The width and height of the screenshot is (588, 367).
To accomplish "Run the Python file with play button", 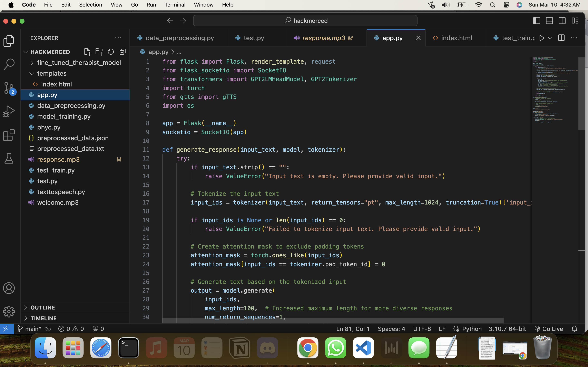I will pyautogui.click(x=542, y=38).
